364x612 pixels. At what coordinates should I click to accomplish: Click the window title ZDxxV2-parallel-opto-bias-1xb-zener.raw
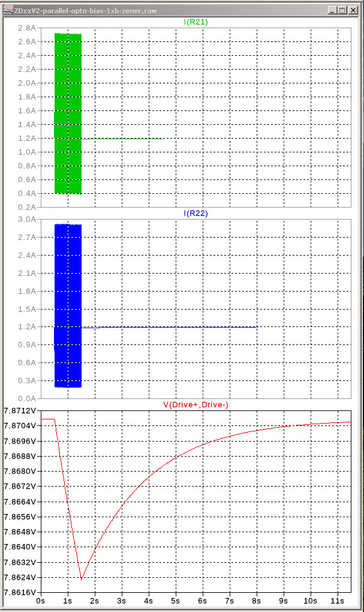(x=85, y=11)
